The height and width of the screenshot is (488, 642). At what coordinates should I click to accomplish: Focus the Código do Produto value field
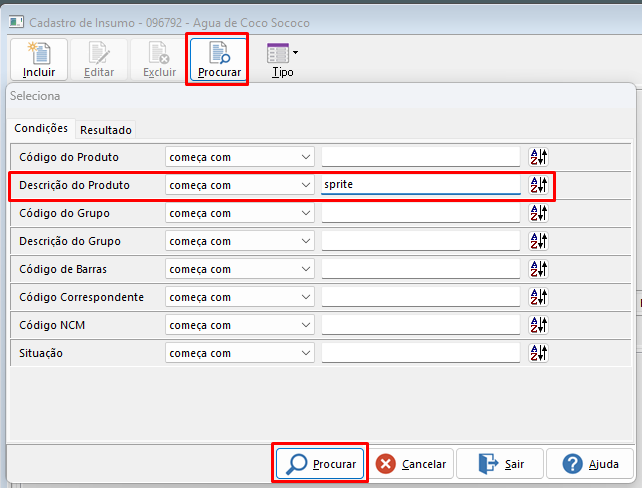click(421, 157)
